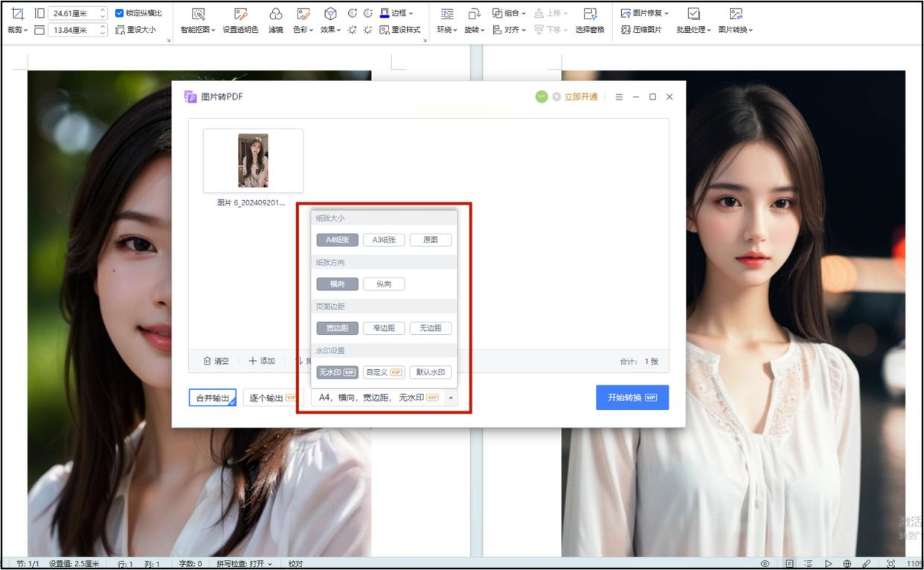Open the 选择窗格 selection pane
924x570 pixels.
[590, 14]
